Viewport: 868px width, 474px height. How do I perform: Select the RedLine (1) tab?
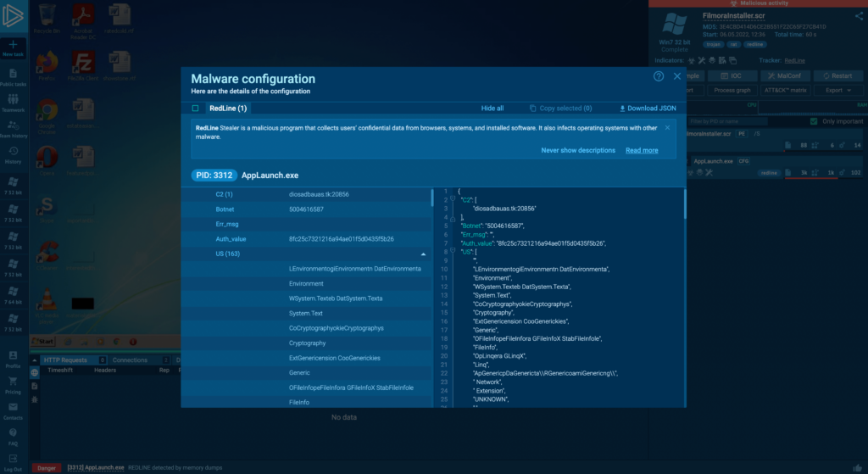click(x=228, y=109)
